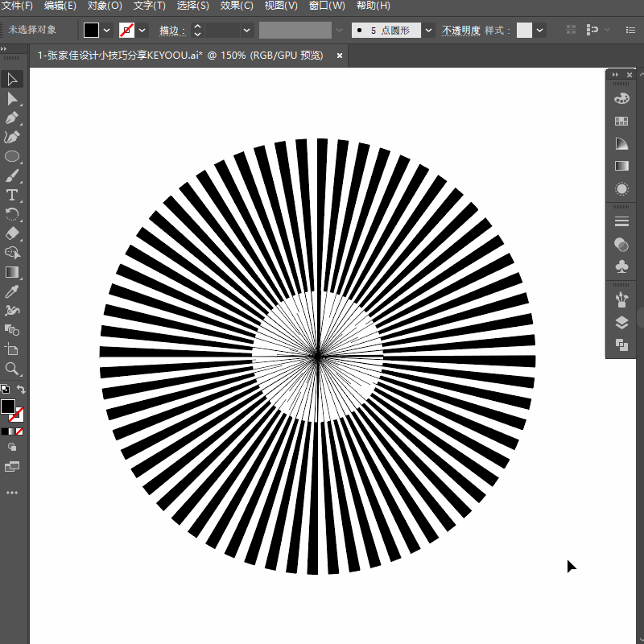Select the Ellipse tool
This screenshot has height=644, width=644.
pos(12,156)
